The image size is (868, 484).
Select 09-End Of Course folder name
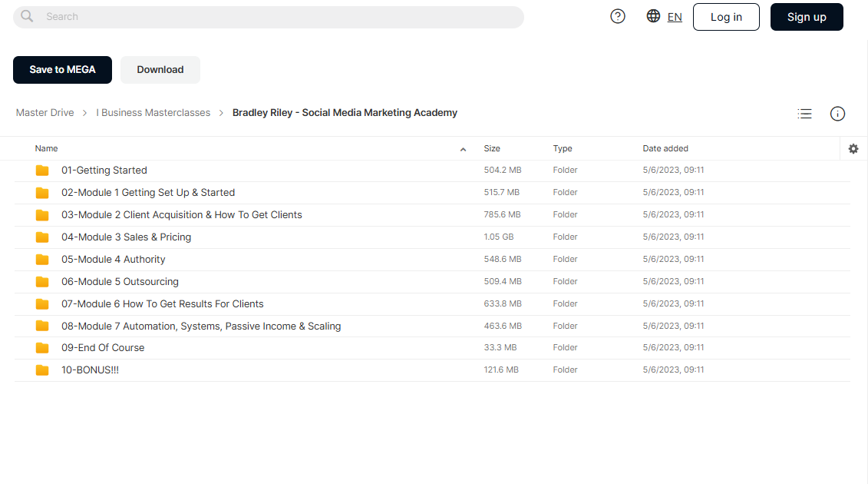pos(103,347)
